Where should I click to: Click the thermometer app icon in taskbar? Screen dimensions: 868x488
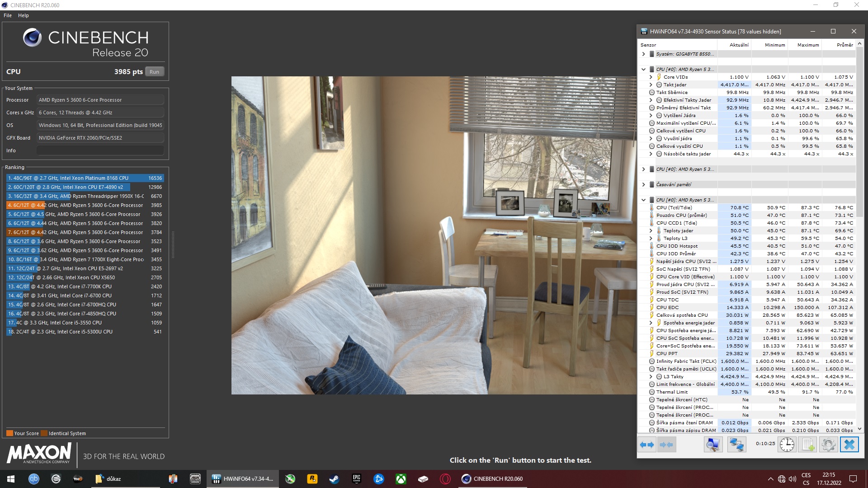click(x=173, y=479)
